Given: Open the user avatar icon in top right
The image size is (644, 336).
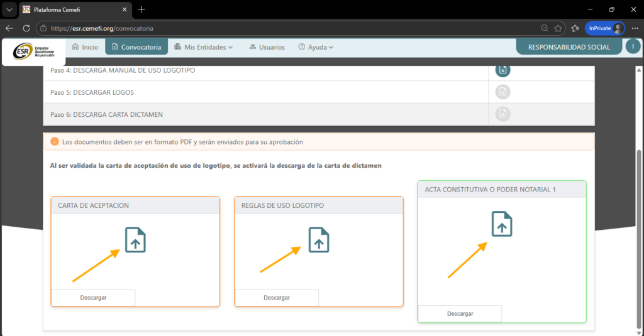Looking at the screenshot, I should pyautogui.click(x=633, y=46).
